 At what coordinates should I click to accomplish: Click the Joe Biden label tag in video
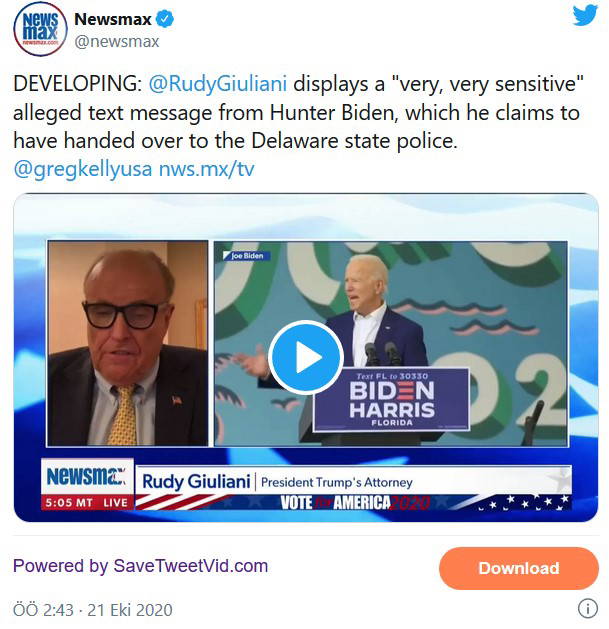pyautogui.click(x=247, y=256)
